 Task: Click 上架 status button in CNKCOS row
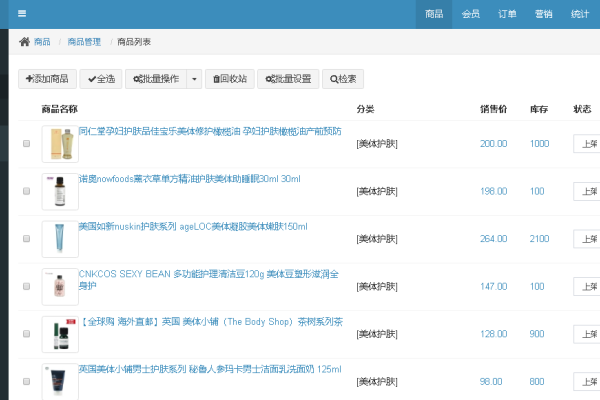[x=587, y=287]
